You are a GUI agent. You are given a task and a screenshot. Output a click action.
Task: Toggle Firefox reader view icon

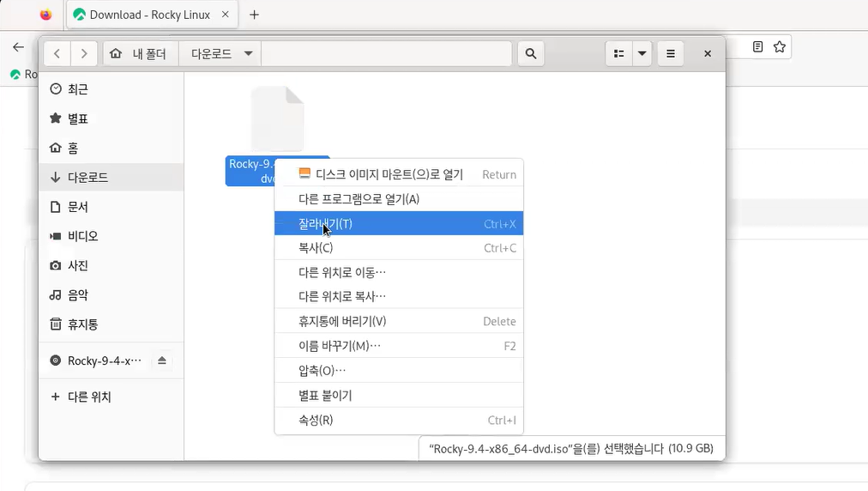(758, 46)
